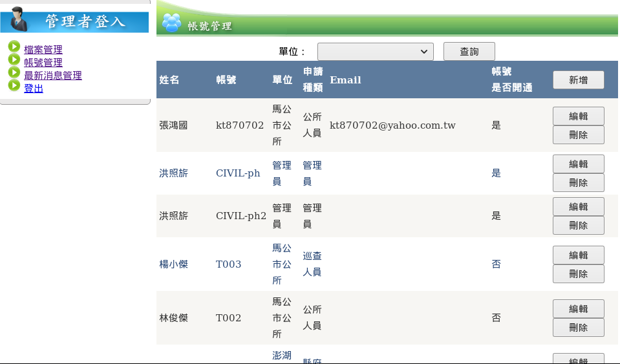Edit the T003 account of 楊小傑
Viewport: 620px width, 364px height.
pos(578,255)
